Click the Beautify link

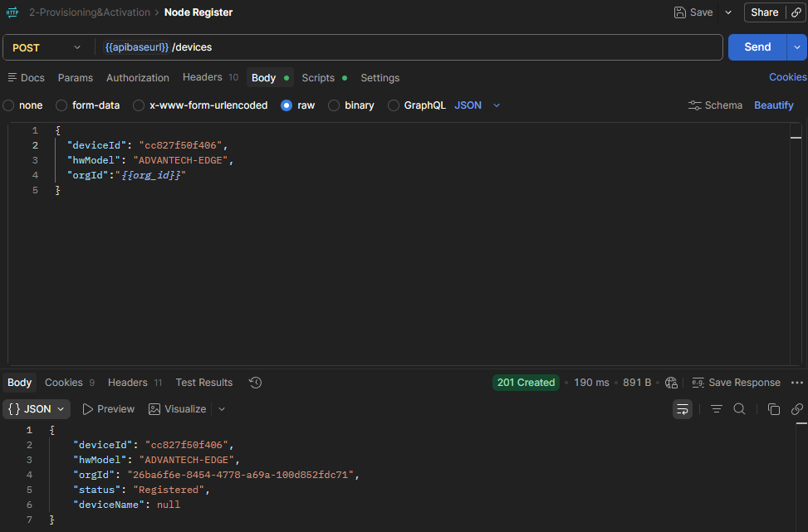[x=773, y=105]
